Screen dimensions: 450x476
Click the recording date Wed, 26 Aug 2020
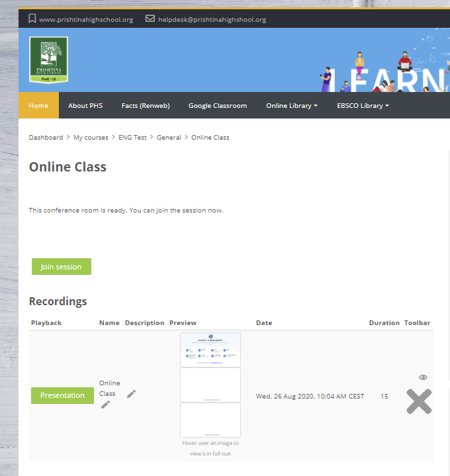(310, 396)
